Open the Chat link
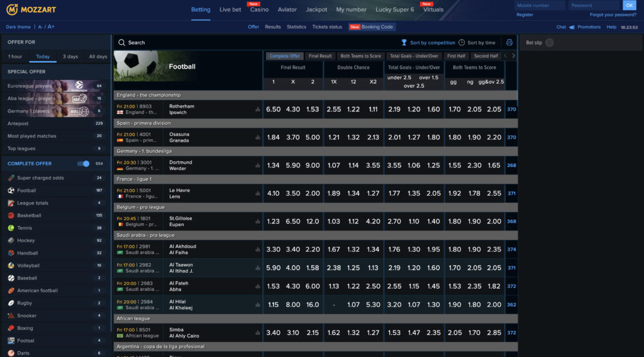Screen dimensions: 644x357 tap(561, 27)
